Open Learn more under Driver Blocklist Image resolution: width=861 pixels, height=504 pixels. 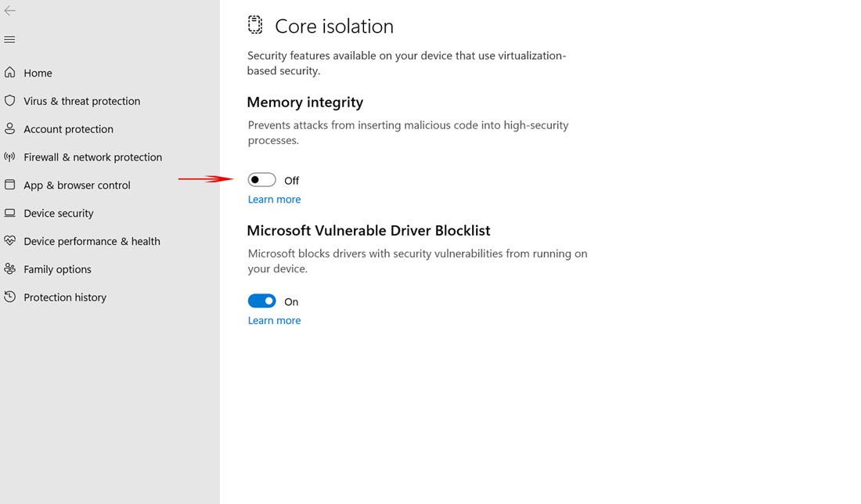[x=274, y=321]
